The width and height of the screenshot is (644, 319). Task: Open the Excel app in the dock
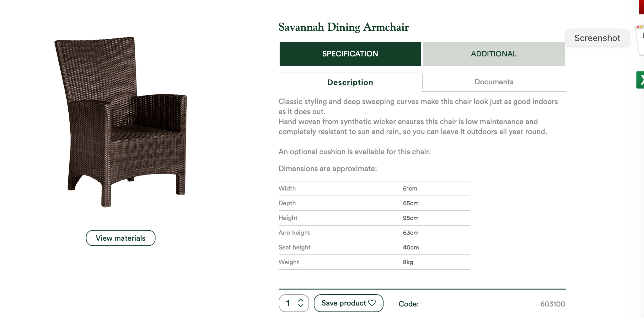[640, 80]
